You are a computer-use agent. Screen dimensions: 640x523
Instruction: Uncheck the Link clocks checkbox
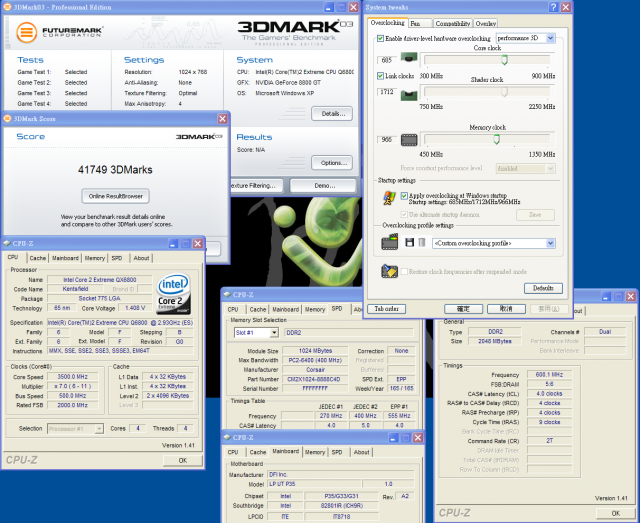pos(380,76)
